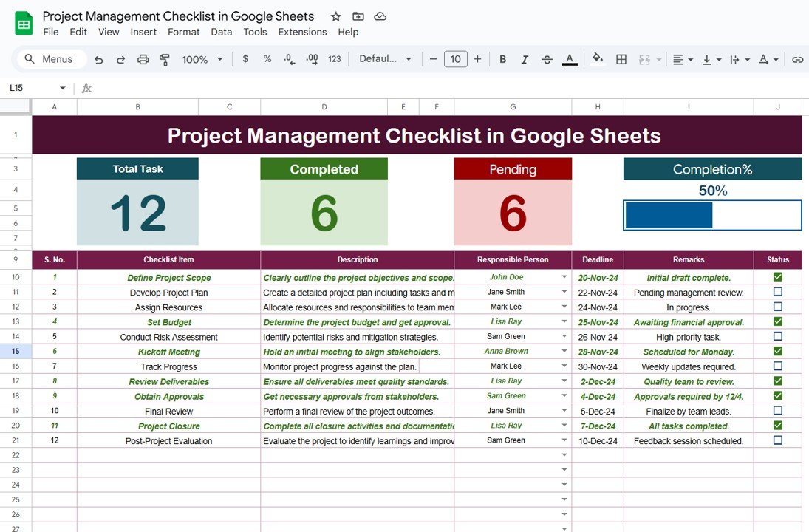
Task: Open the Edit menu
Action: [78, 32]
